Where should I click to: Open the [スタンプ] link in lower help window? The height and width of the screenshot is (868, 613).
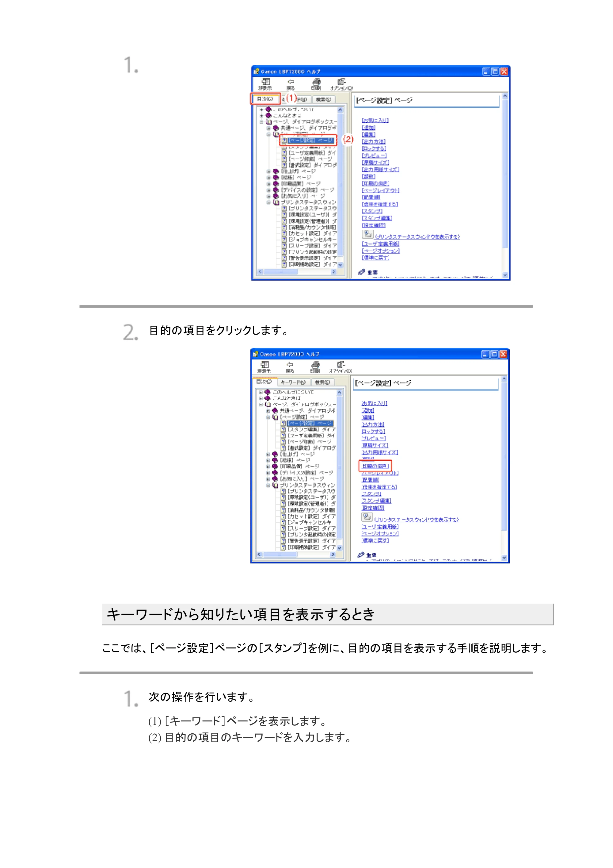[371, 494]
